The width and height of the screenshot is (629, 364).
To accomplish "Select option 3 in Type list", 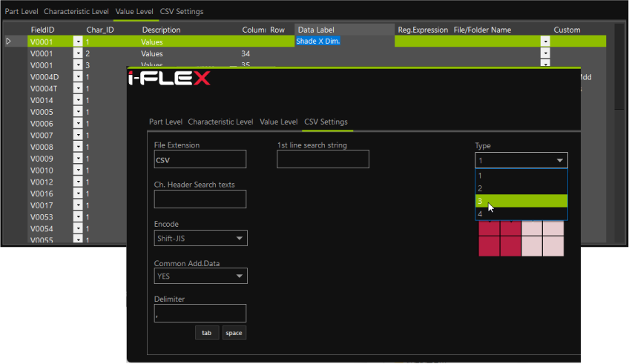I will [521, 201].
